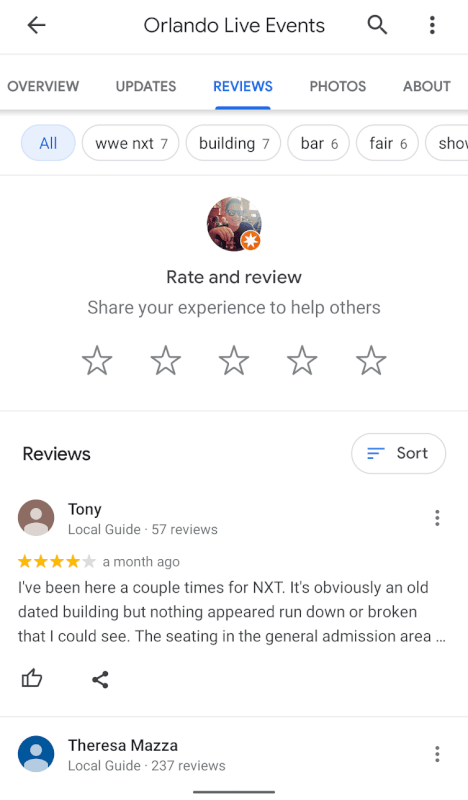This screenshot has height=800, width=468.
Task: Filter reviews by "building" chip
Action: tap(233, 143)
